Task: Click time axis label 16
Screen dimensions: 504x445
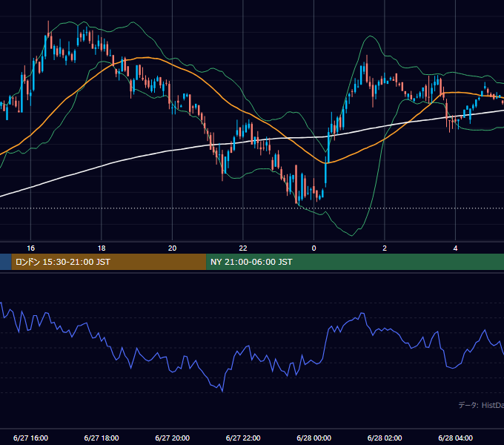Action: point(30,248)
